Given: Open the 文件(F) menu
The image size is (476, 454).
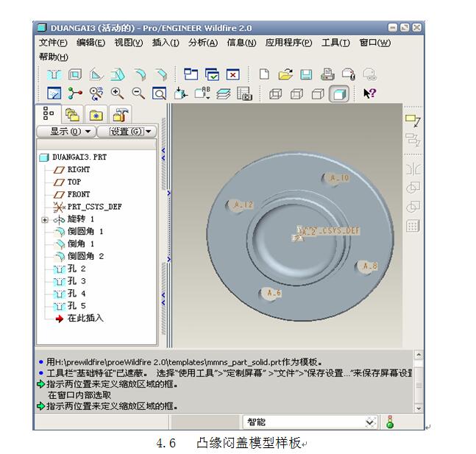Looking at the screenshot, I should tap(53, 43).
